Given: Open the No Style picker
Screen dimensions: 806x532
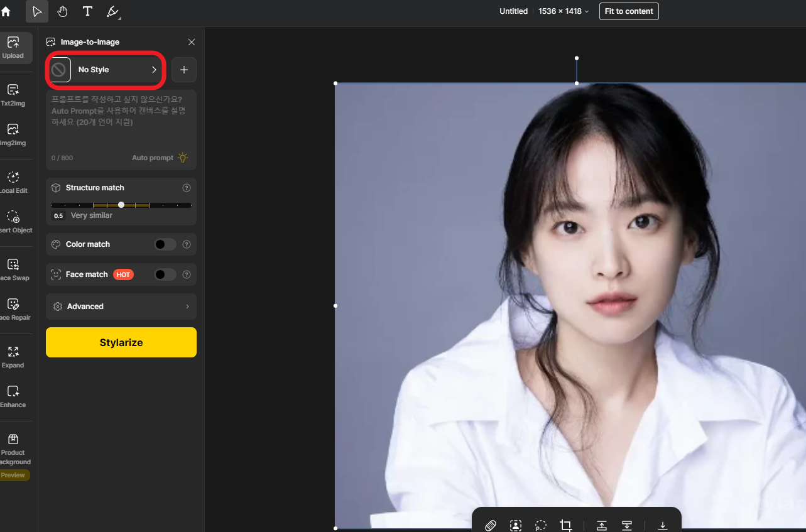Looking at the screenshot, I should pos(105,70).
